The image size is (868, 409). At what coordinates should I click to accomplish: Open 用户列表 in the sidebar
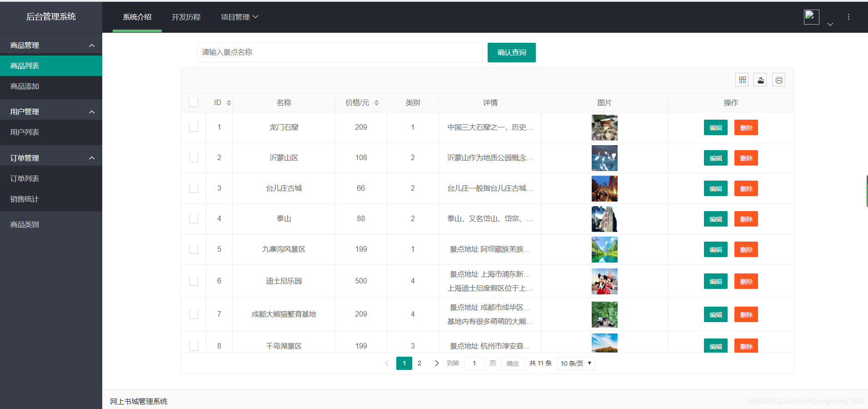pyautogui.click(x=51, y=132)
